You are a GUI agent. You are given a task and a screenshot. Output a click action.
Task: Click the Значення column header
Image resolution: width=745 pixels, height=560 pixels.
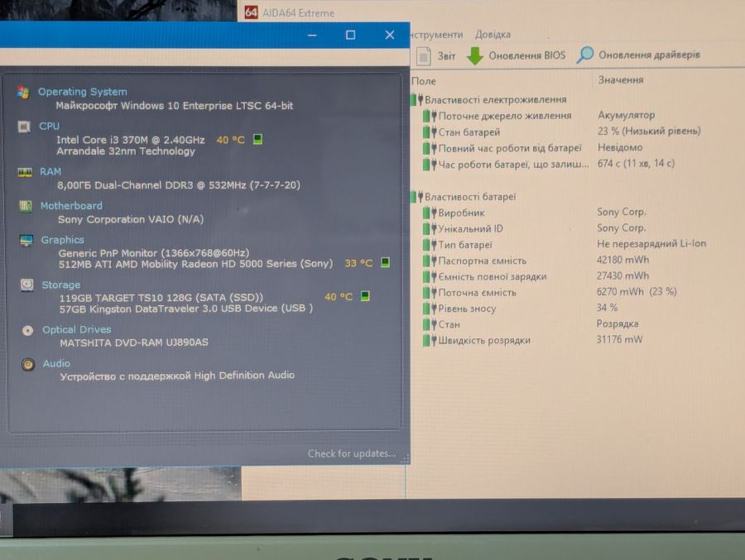(x=621, y=79)
